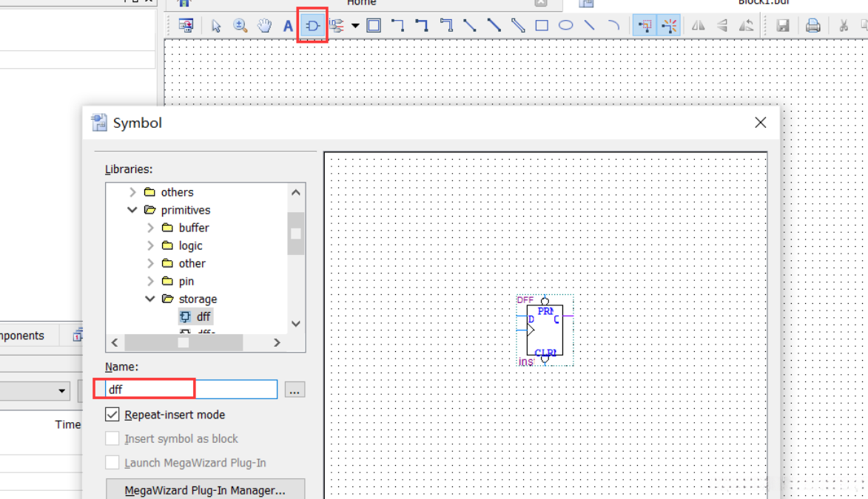This screenshot has width=868, height=499.
Task: Select the Orthogonal Conduit tool
Action: coord(446,25)
